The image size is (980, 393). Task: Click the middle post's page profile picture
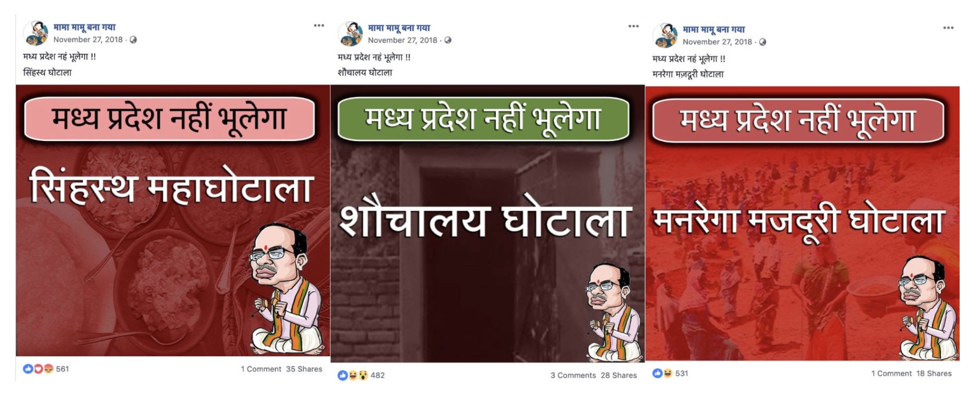click(x=350, y=34)
